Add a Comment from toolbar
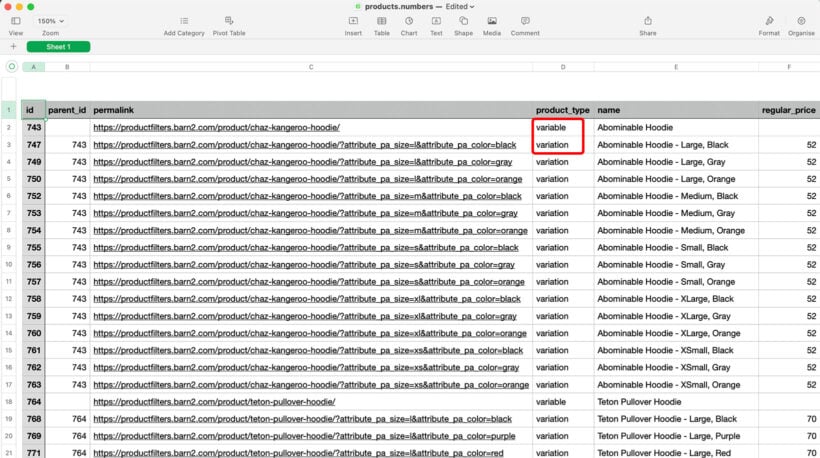This screenshot has height=458, width=820. click(525, 21)
